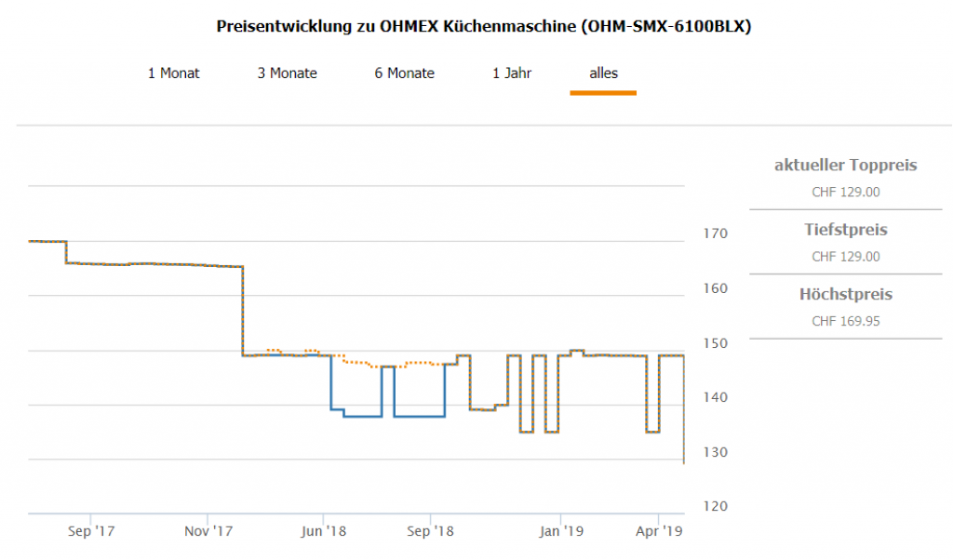Image resolution: width=953 pixels, height=560 pixels.
Task: Click the 'Tiefstpreis' heading
Action: pos(845,230)
